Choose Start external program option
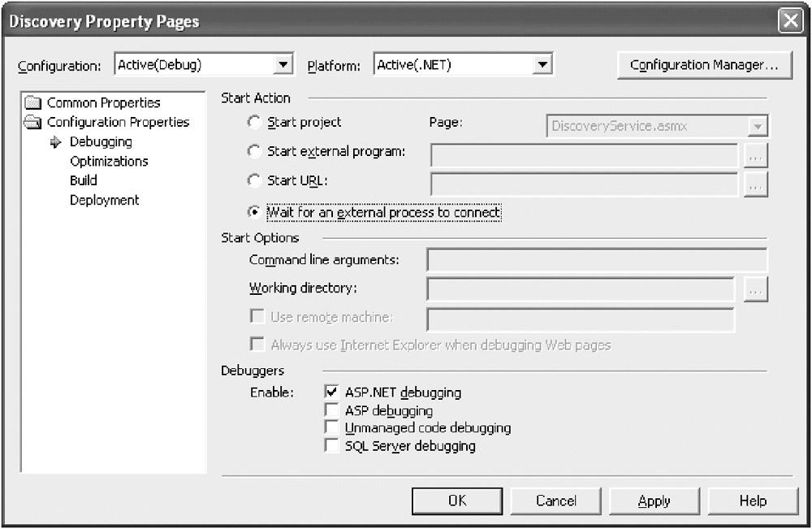Viewport: 812px width, 529px height. click(255, 151)
